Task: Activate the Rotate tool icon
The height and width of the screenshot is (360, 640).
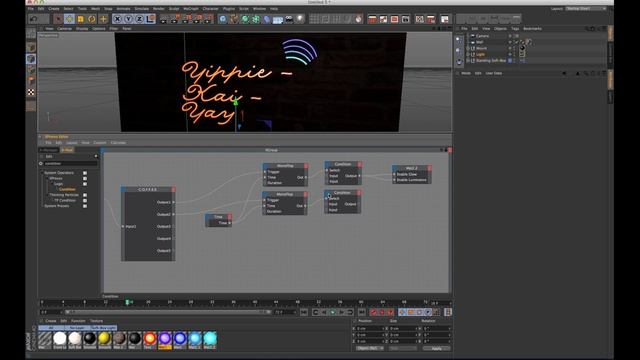Action: coord(91,19)
